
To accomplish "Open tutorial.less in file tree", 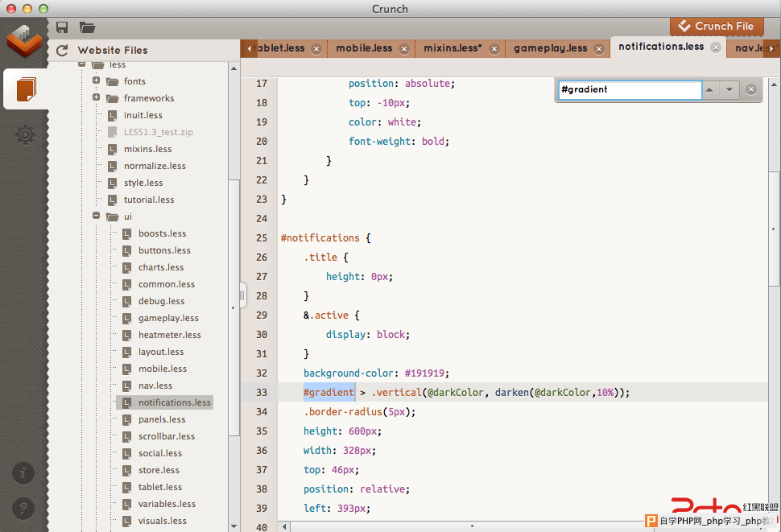I will coord(149,200).
